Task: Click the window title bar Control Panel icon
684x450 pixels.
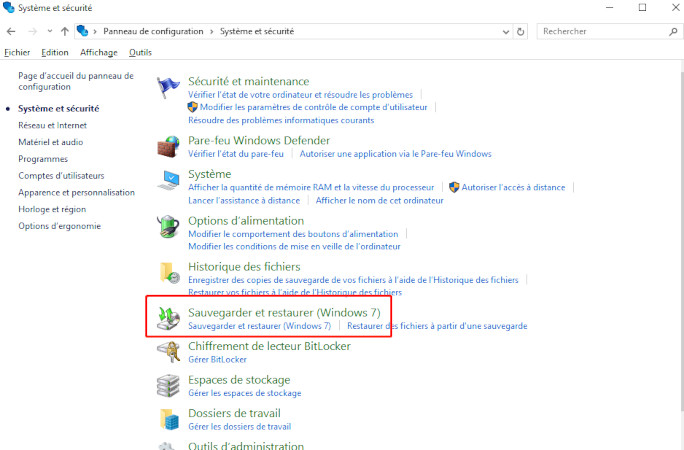Action: click(8, 7)
